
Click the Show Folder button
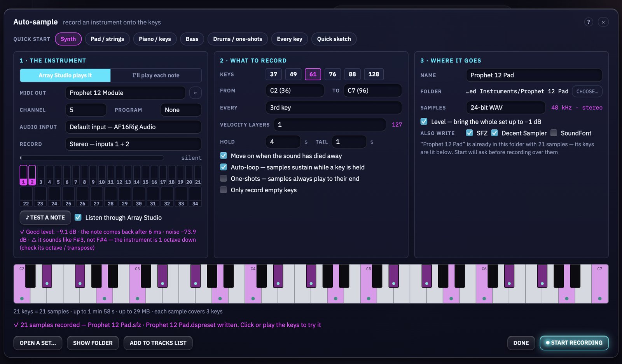(93, 343)
